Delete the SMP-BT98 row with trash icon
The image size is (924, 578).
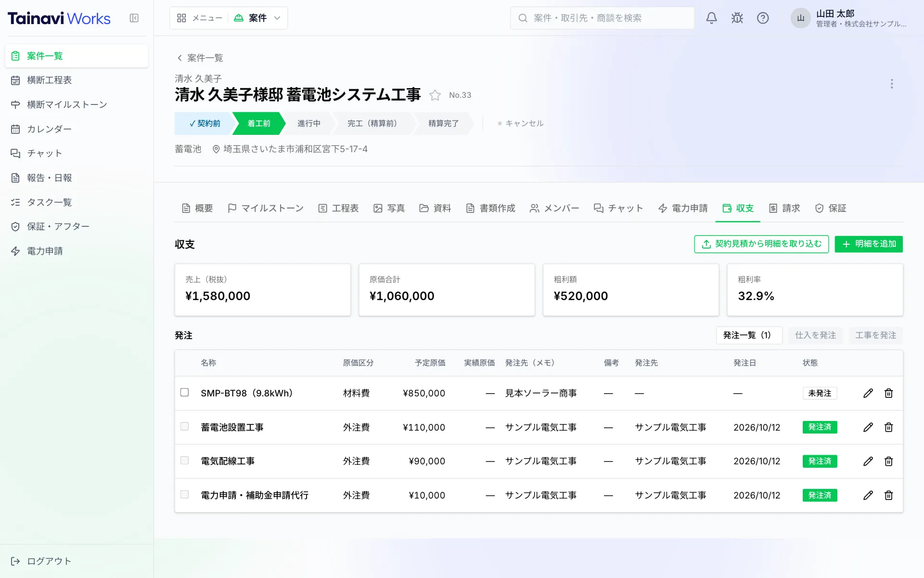point(889,393)
